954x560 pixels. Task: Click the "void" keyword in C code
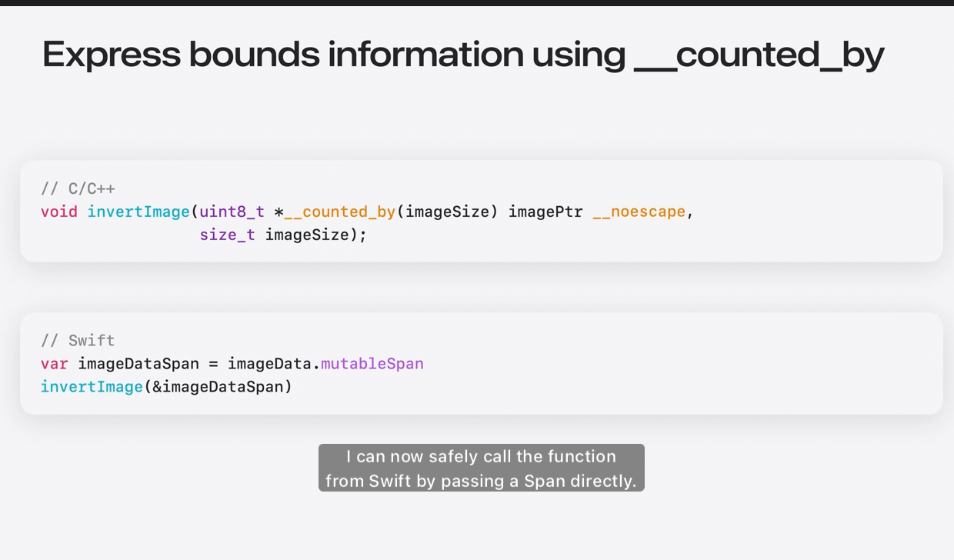pyautogui.click(x=59, y=212)
